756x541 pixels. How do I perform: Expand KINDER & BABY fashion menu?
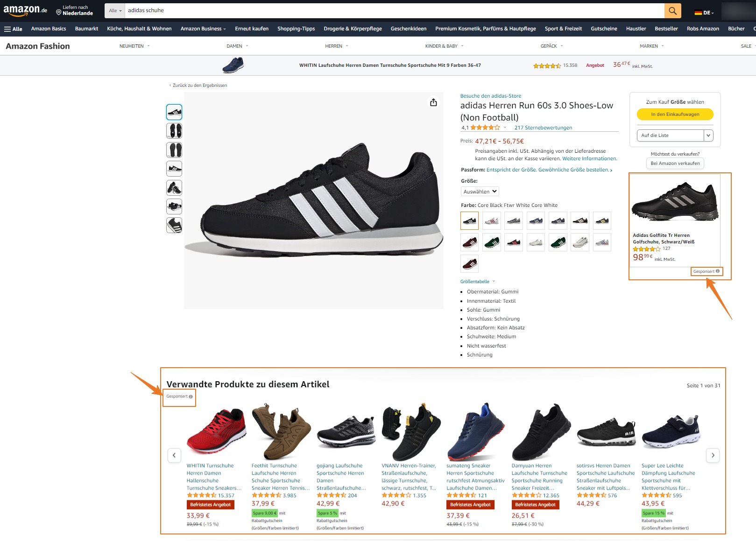coord(444,46)
